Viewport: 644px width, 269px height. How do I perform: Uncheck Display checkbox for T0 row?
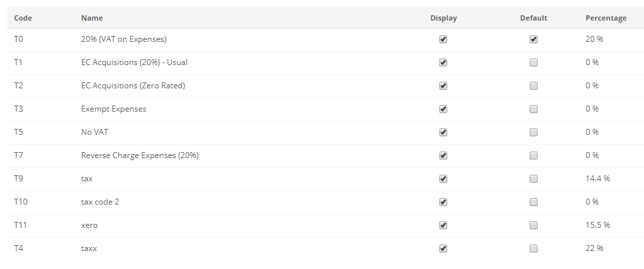(443, 39)
